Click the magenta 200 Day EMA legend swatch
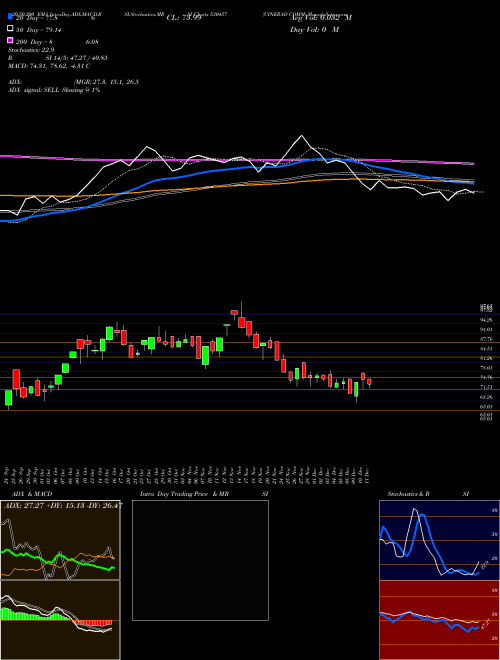The width and height of the screenshot is (500, 660). pyautogui.click(x=10, y=41)
